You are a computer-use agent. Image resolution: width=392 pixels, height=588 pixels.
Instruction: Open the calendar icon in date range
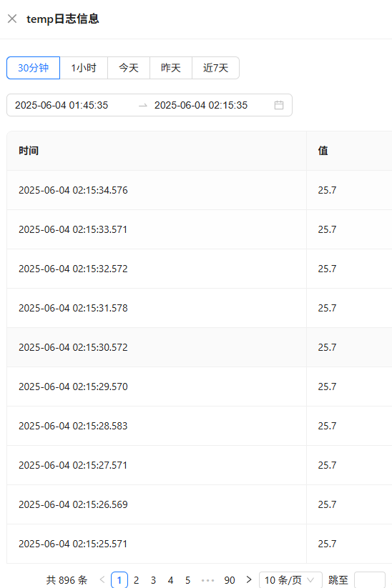(x=278, y=105)
